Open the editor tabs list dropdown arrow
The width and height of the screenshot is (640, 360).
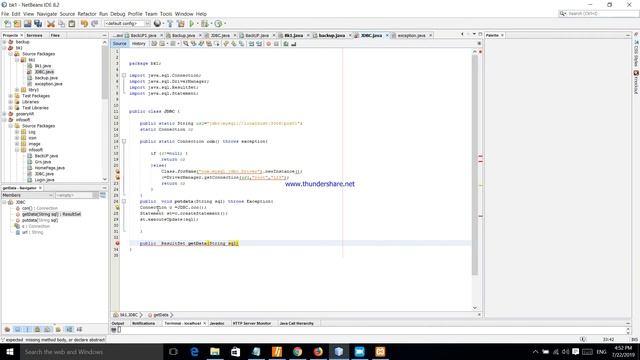(474, 34)
